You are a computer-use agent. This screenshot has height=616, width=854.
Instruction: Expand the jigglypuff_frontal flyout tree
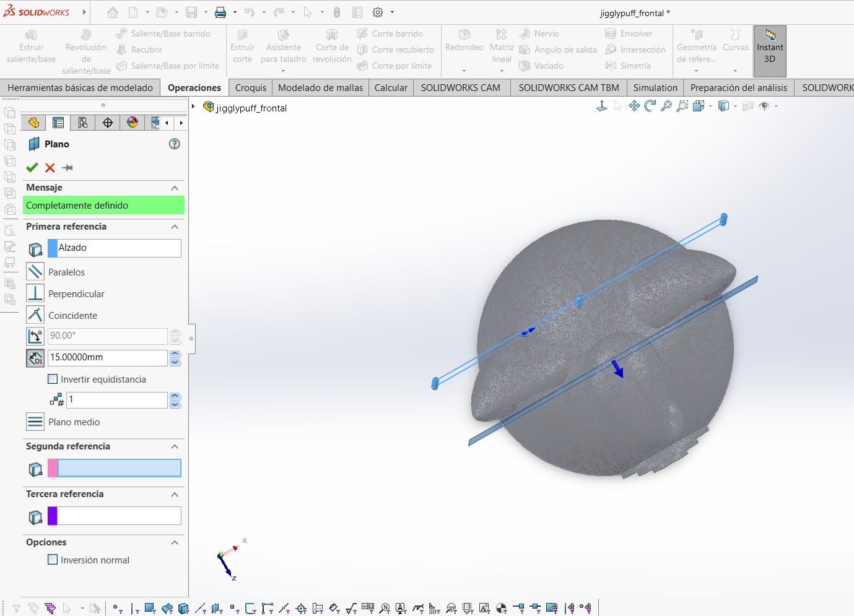coord(193,106)
